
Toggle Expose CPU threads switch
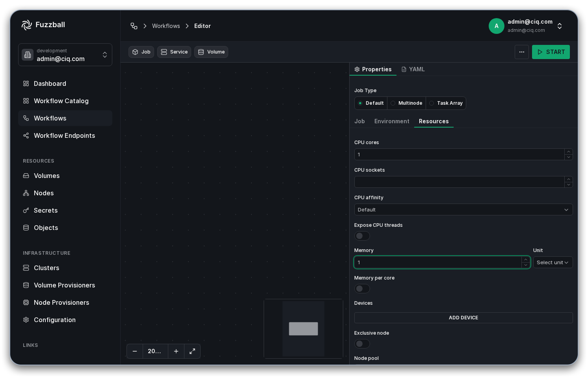pos(362,236)
